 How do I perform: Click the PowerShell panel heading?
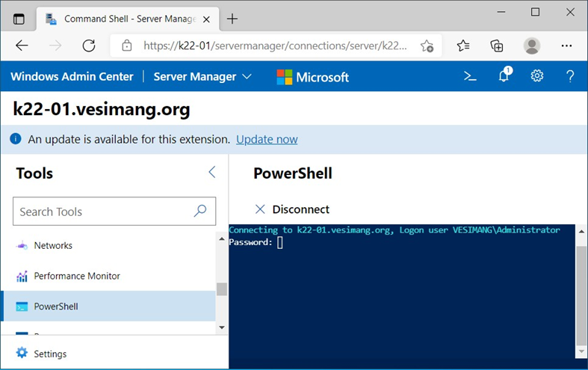click(x=293, y=173)
